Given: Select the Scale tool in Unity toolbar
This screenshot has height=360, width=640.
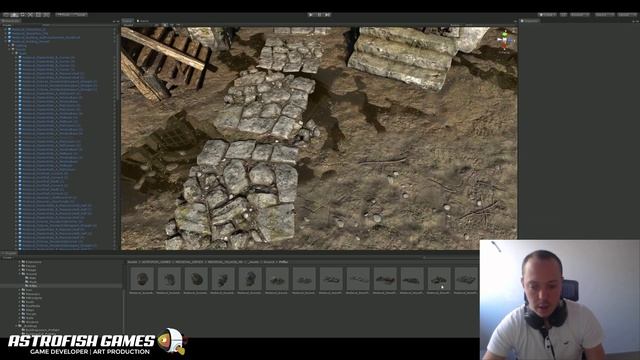Looking at the screenshot, I should click(x=30, y=15).
